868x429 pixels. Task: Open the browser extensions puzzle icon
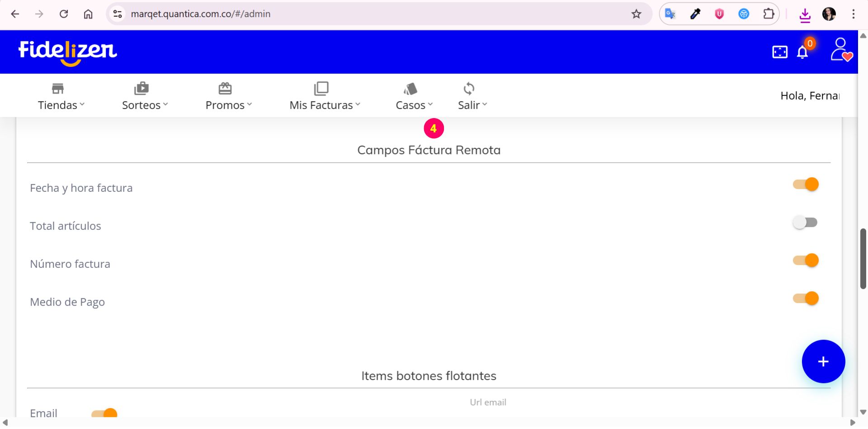click(769, 14)
